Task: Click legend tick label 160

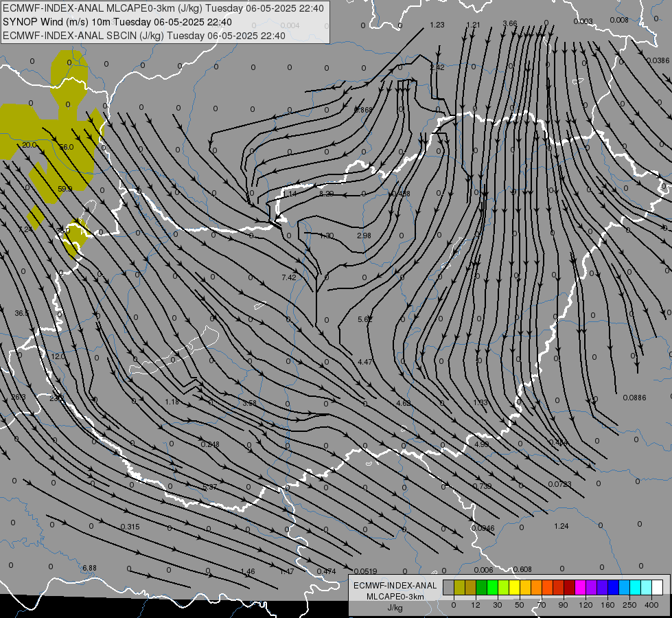Action: 607,605
